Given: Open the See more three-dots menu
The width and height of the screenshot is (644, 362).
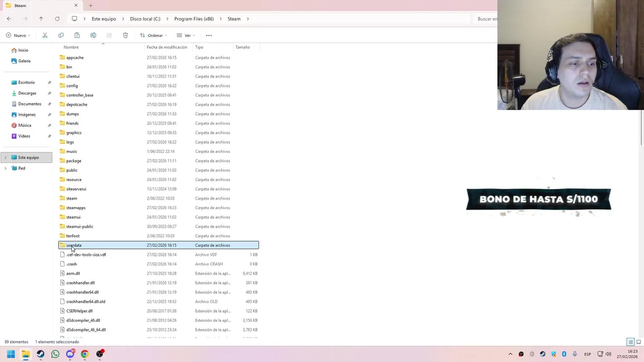Looking at the screenshot, I should coord(209,35).
